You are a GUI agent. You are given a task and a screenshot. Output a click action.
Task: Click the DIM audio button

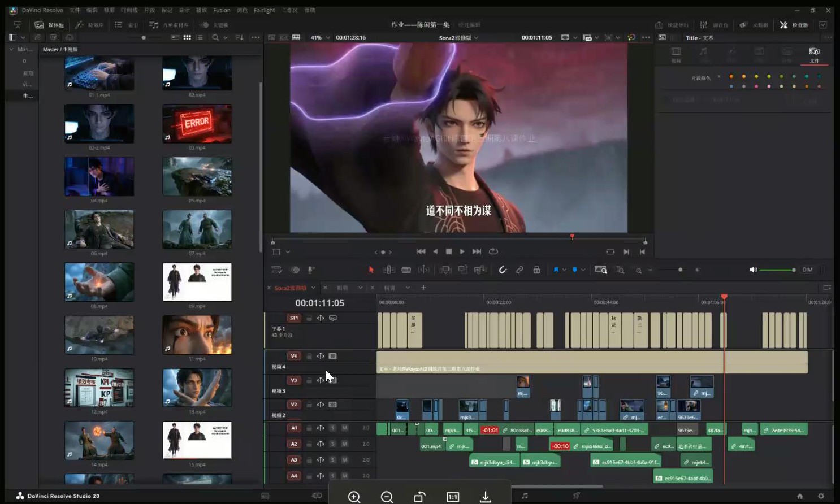(807, 270)
